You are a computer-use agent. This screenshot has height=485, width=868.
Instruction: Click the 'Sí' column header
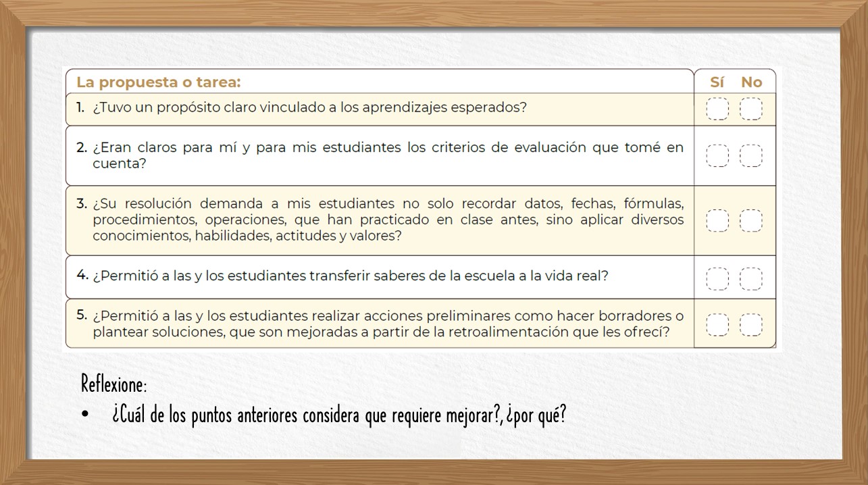717,82
